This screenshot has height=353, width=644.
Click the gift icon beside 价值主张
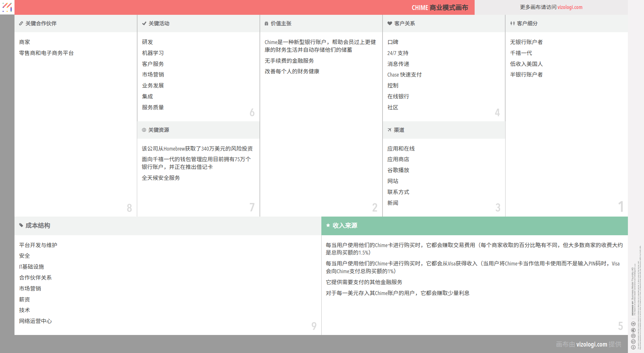pos(266,23)
